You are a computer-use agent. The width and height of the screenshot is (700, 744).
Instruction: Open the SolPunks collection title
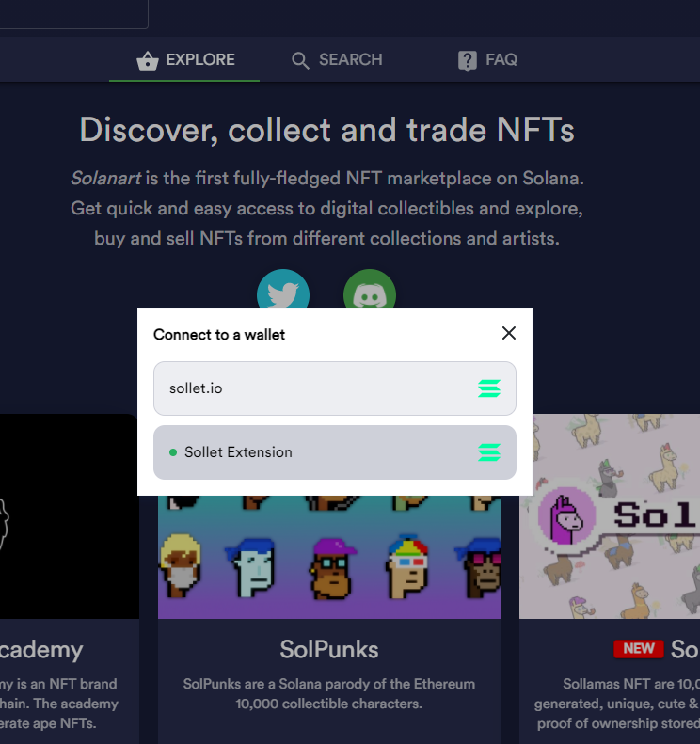[x=329, y=649]
